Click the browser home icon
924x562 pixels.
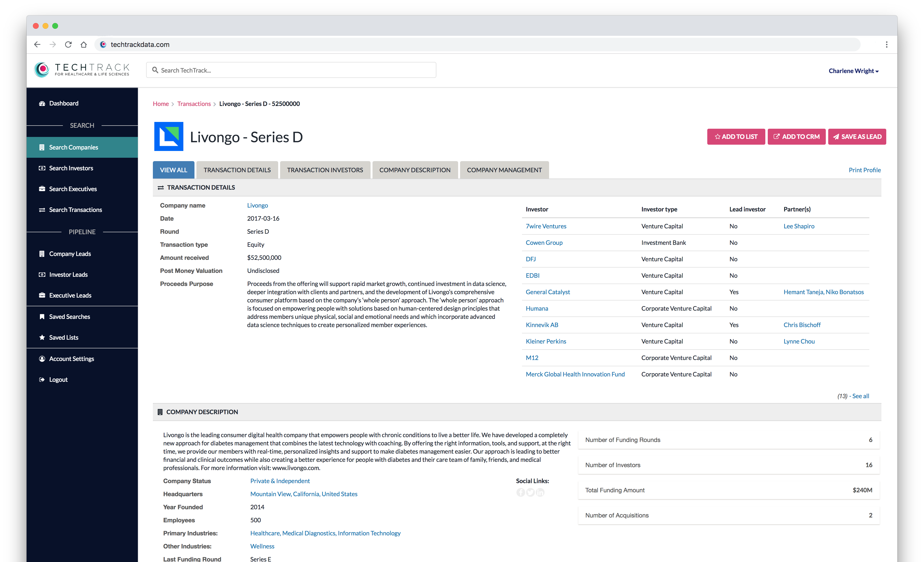coord(84,44)
